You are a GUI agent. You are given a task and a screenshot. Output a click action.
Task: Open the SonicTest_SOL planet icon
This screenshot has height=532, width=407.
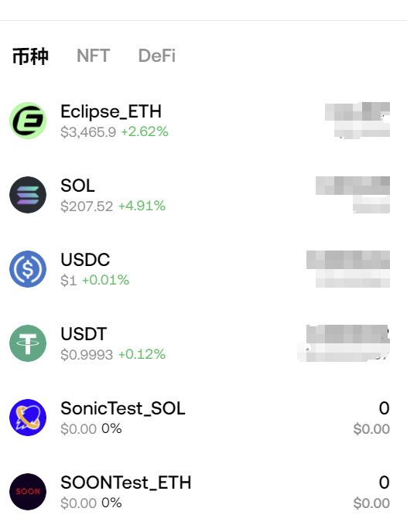click(x=28, y=418)
